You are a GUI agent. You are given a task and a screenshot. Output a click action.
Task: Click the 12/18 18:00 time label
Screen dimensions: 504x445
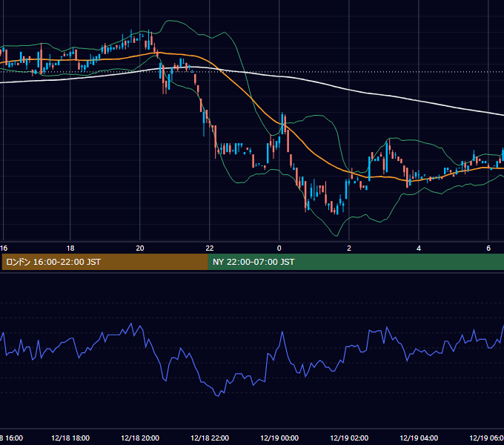[70, 438]
